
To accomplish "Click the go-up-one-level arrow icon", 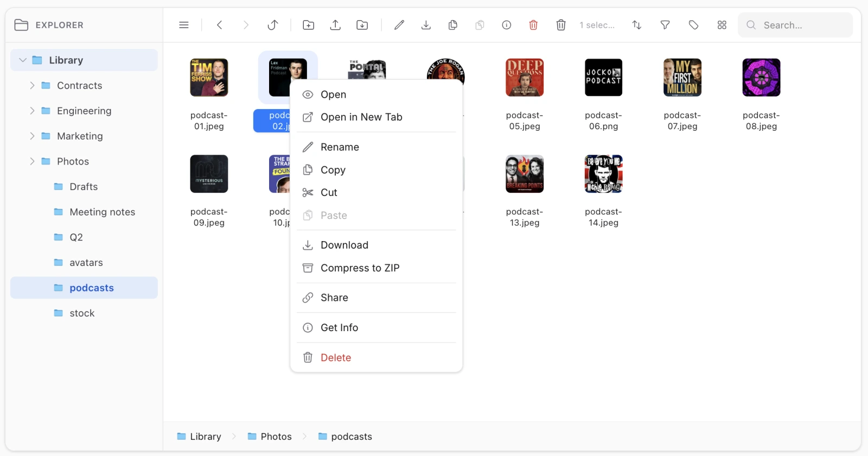I will click(273, 25).
